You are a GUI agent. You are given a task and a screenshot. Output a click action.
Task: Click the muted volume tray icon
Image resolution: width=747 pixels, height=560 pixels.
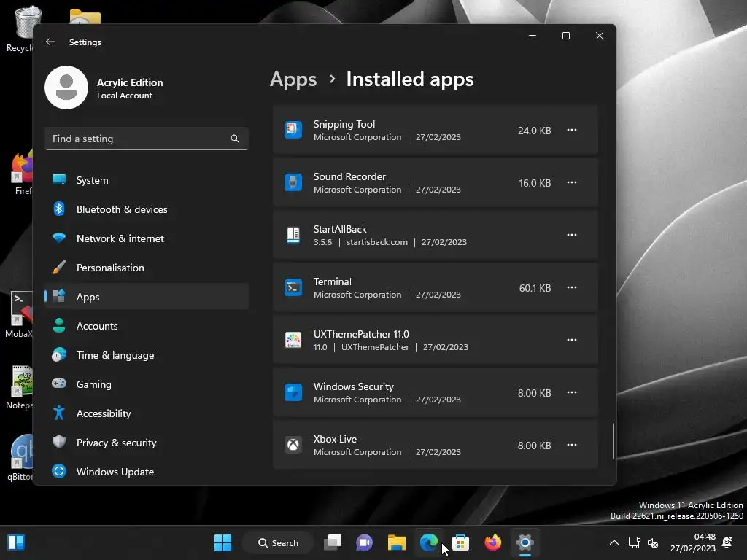(x=653, y=542)
